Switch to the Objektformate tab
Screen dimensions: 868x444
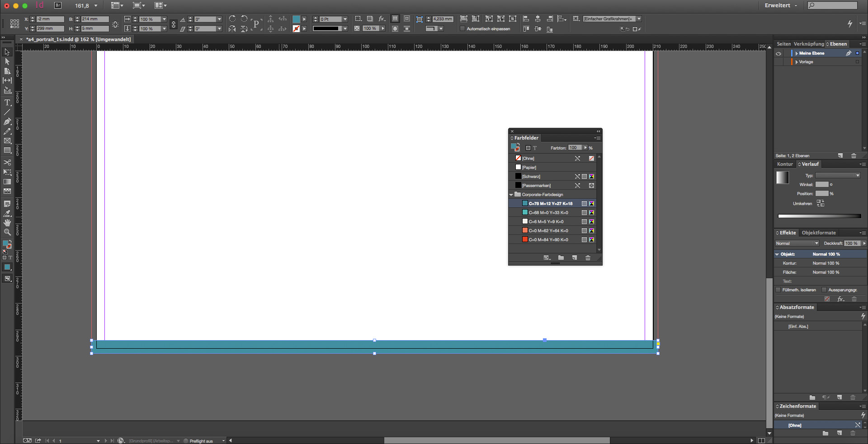click(818, 233)
